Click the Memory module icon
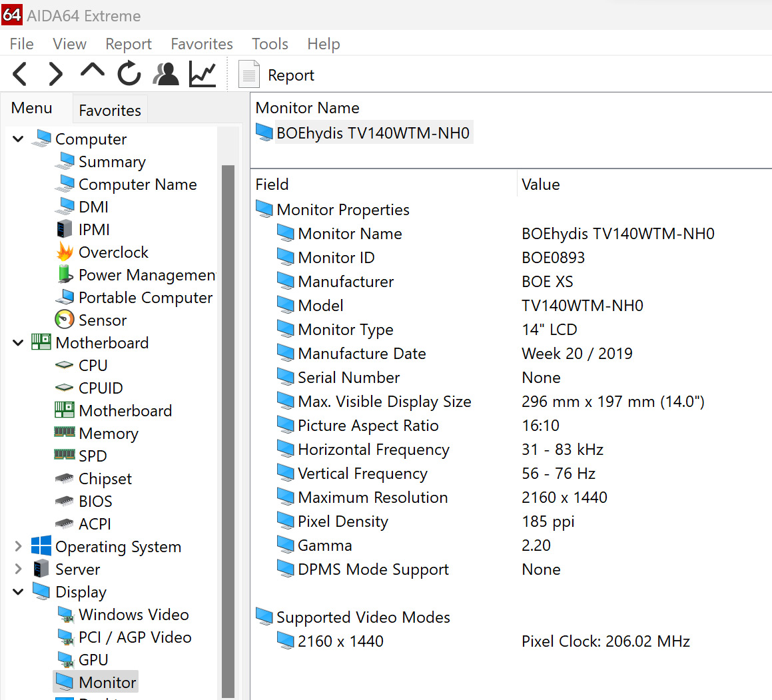The height and width of the screenshot is (700, 772). point(65,432)
